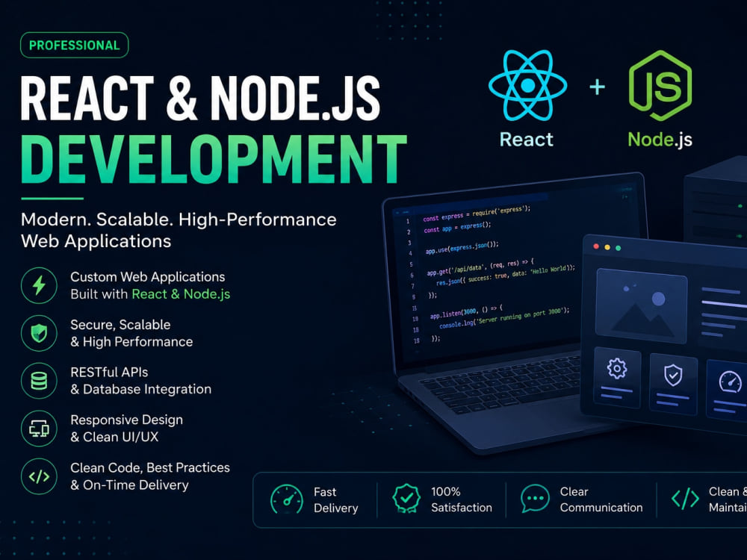Viewport: 747px width, 560px height.
Task: Click the speedometer icon next to Fast Delivery
Action: tap(286, 499)
